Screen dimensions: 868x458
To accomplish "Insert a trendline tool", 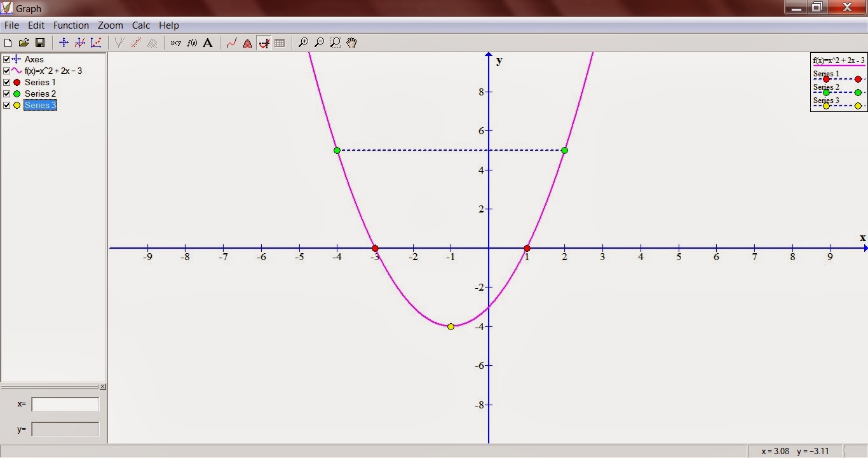I will [135, 43].
